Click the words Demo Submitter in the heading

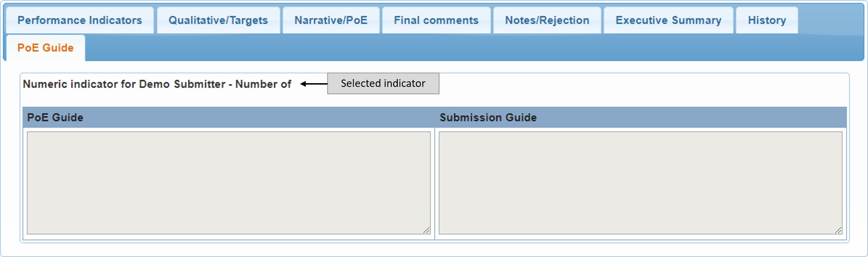click(x=182, y=84)
